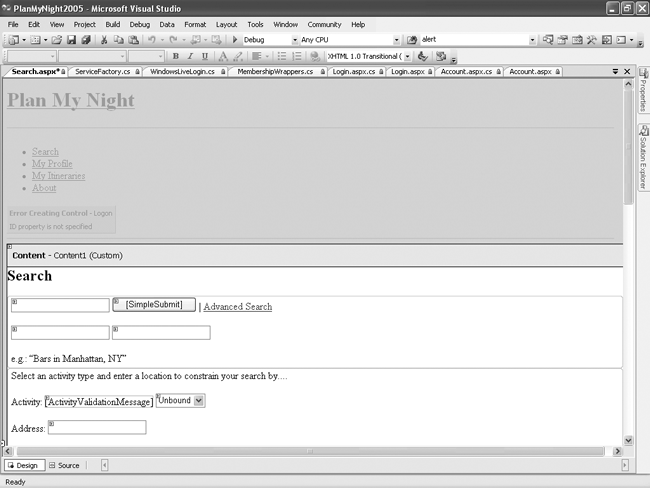Click the New Project toolbar icon

(13, 40)
